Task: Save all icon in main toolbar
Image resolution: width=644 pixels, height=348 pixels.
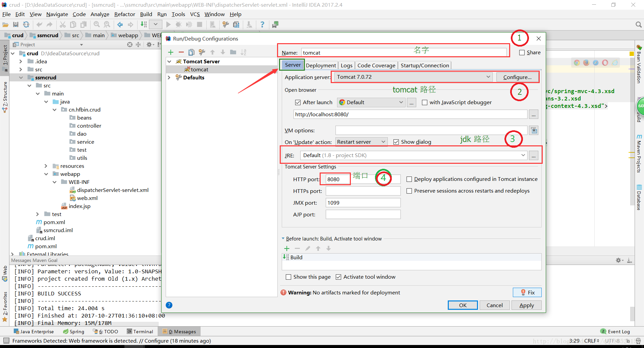Action: [x=16, y=24]
